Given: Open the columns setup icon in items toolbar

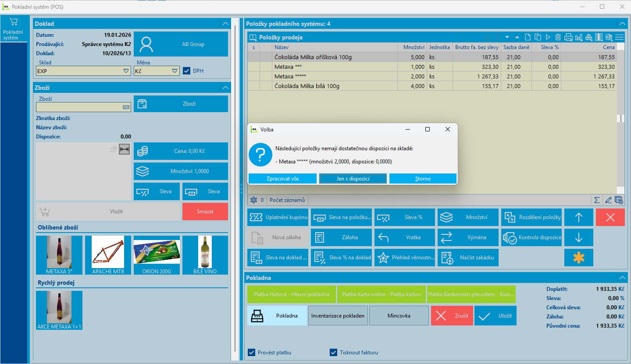Looking at the screenshot, I should 599,37.
